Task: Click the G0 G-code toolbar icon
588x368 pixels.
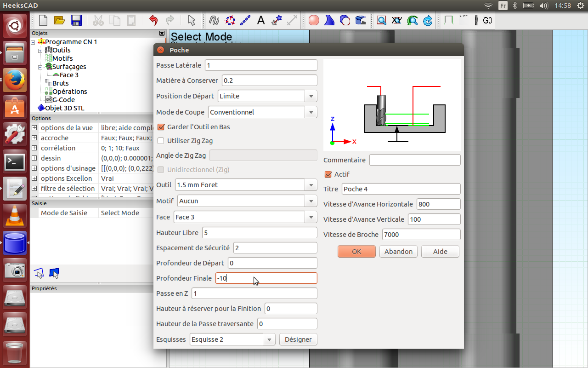Action: point(487,20)
